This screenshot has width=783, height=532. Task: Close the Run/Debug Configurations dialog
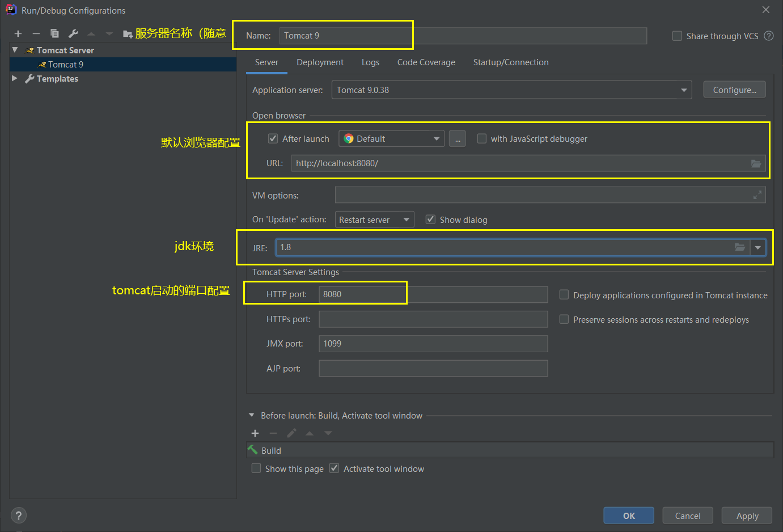[766, 10]
